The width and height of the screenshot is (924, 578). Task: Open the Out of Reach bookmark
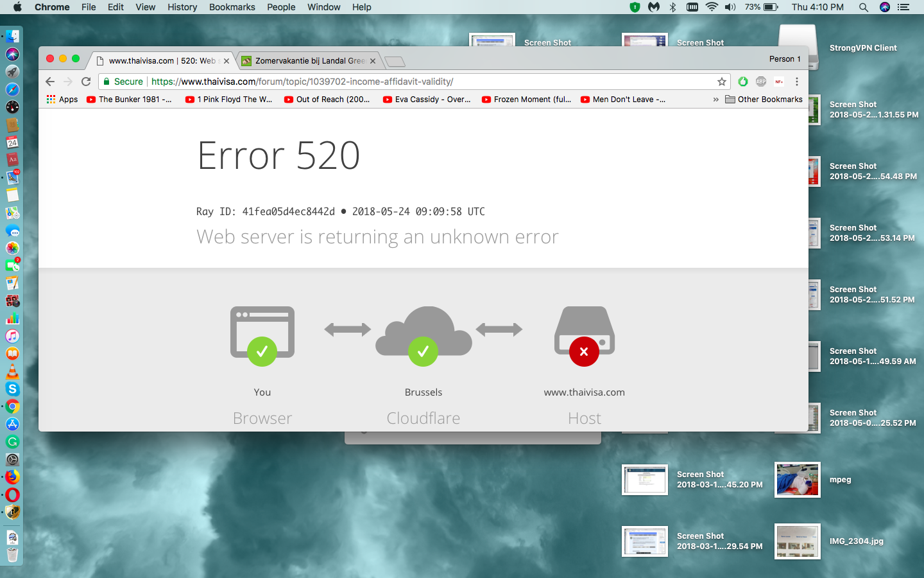pyautogui.click(x=327, y=100)
